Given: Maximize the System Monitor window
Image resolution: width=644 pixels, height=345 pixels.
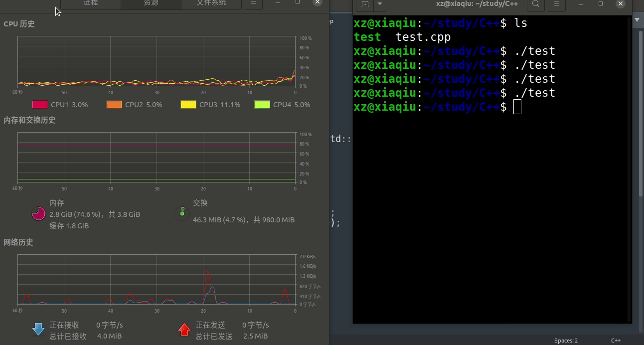Looking at the screenshot, I should (x=298, y=2).
